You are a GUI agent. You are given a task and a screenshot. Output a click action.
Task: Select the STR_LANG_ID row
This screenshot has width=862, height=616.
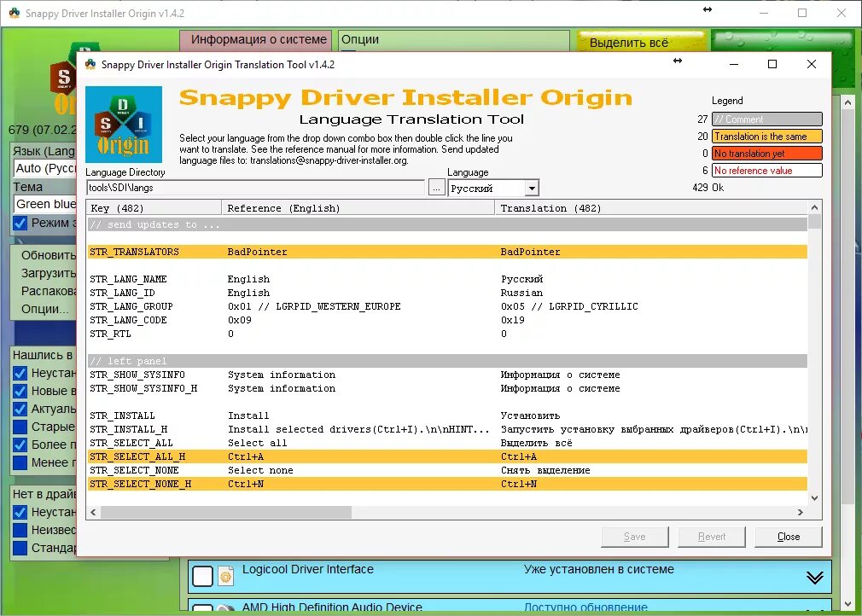click(447, 293)
